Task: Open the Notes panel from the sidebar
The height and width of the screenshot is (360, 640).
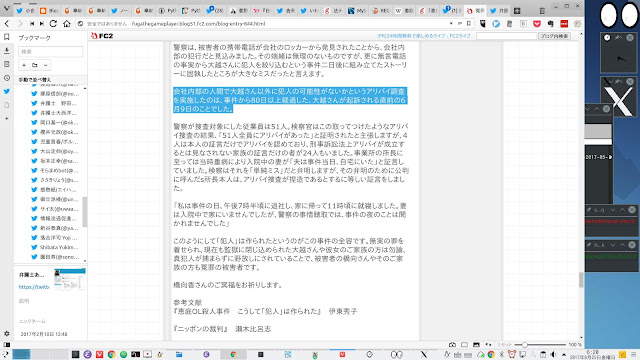Action: pos(7,64)
